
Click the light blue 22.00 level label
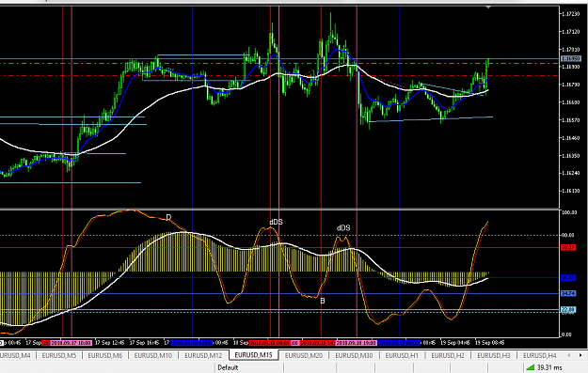[568, 309]
